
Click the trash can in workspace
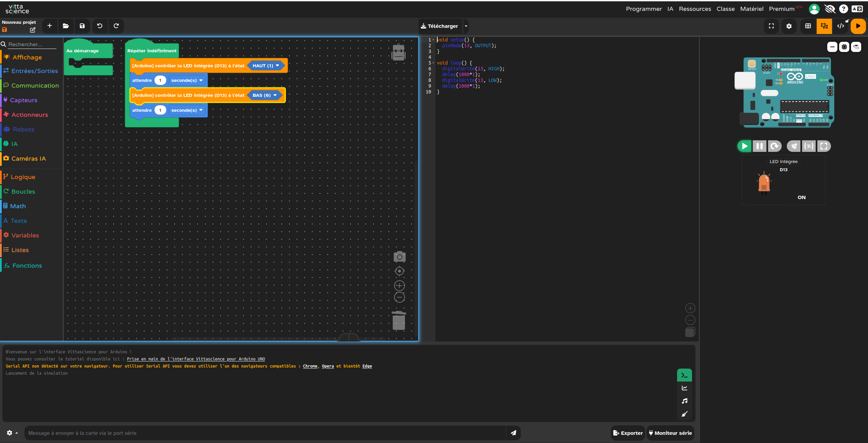(399, 320)
